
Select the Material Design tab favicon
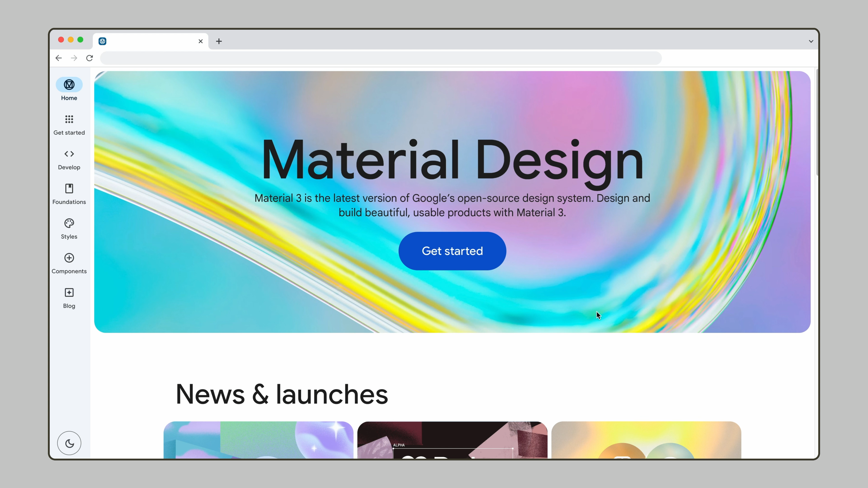(x=102, y=41)
